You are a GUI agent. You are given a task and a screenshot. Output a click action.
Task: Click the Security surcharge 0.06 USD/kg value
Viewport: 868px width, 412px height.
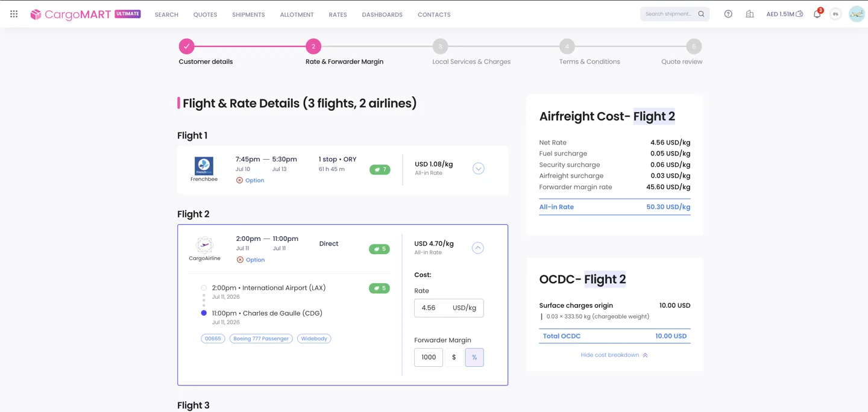670,164
